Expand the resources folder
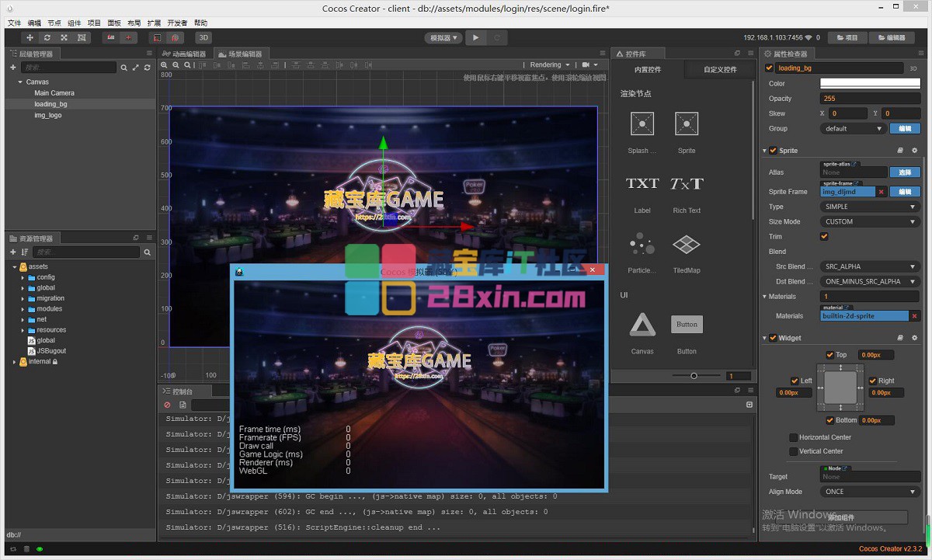This screenshot has width=932, height=560. point(23,330)
